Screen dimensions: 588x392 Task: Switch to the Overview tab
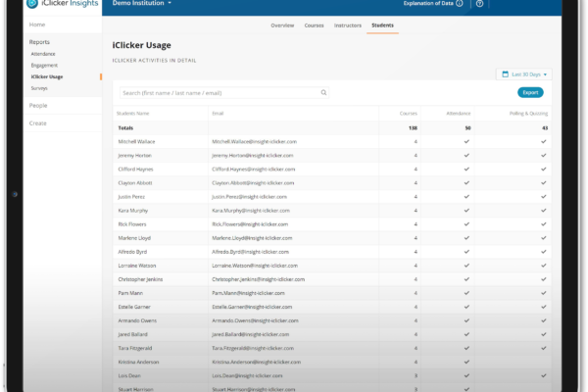[282, 25]
